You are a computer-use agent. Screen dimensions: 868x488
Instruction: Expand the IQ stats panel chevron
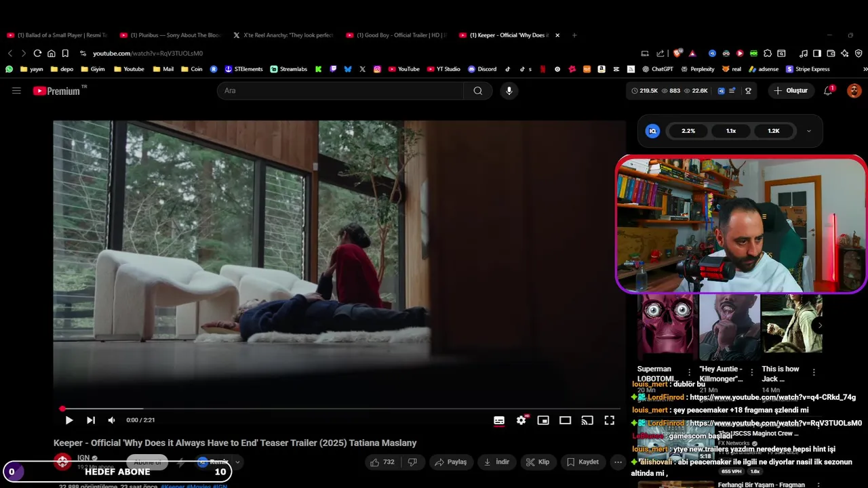(808, 131)
